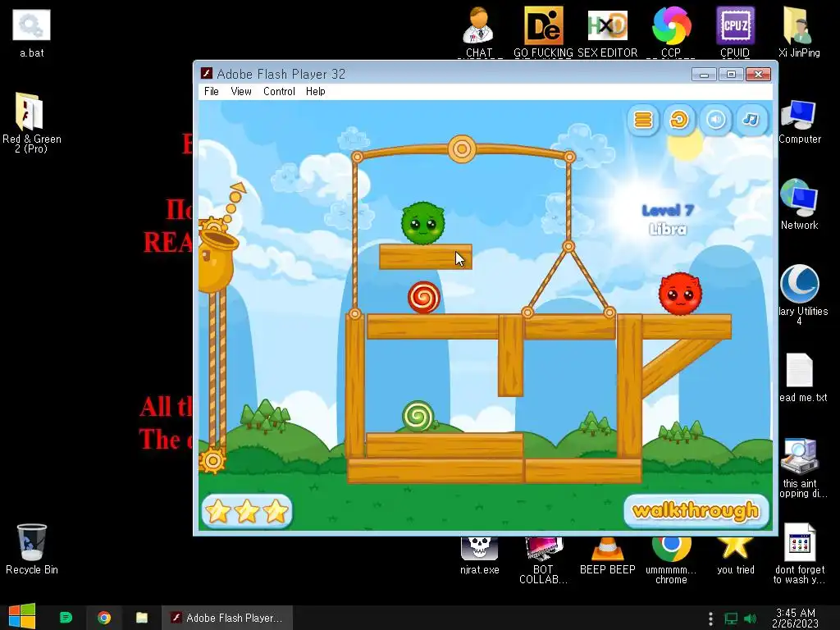Select the De icon labeled GO FUCKING

click(543, 32)
